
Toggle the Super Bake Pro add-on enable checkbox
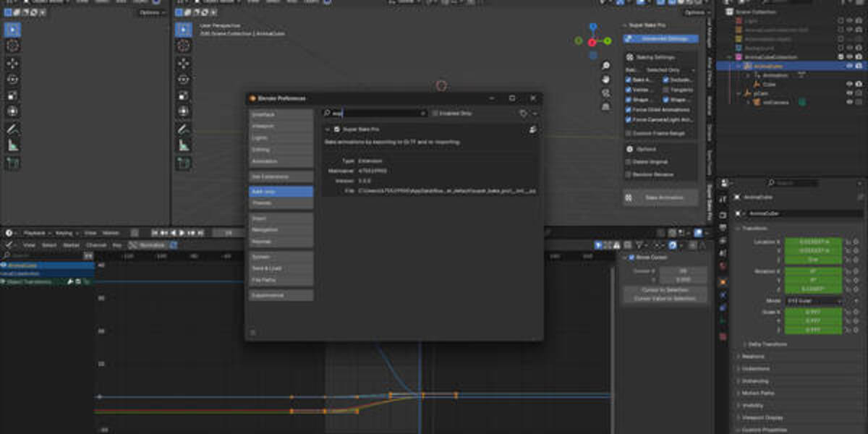tap(336, 129)
